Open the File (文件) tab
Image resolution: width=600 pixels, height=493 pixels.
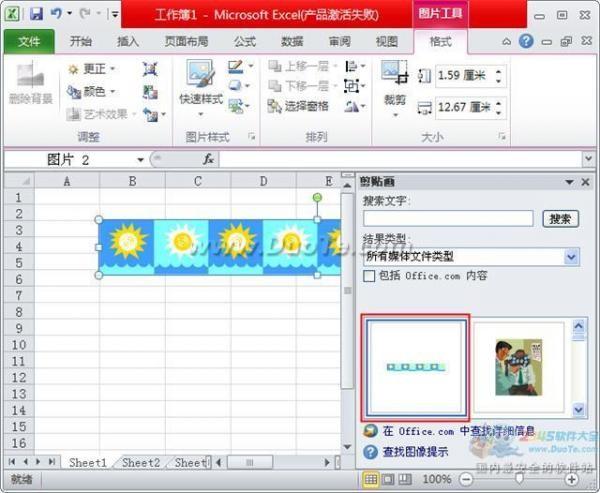click(x=29, y=41)
